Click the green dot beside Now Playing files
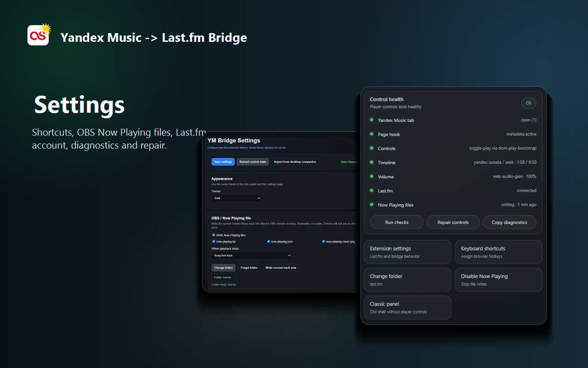This screenshot has height=368, width=588. click(372, 205)
